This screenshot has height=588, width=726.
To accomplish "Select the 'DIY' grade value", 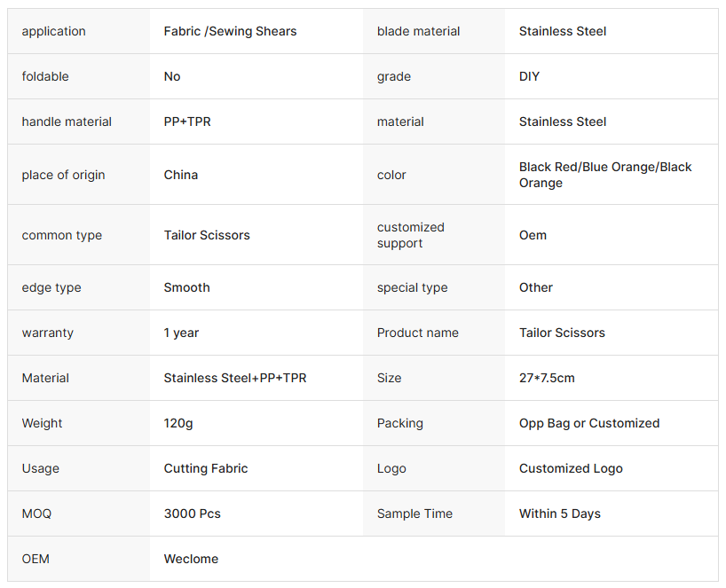I will 529,76.
